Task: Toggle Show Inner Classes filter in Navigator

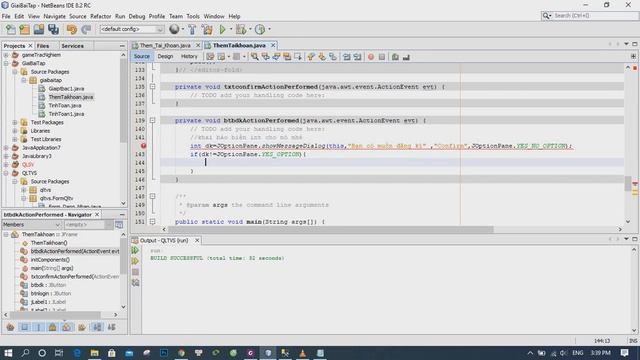Action: pyautogui.click(x=67, y=327)
